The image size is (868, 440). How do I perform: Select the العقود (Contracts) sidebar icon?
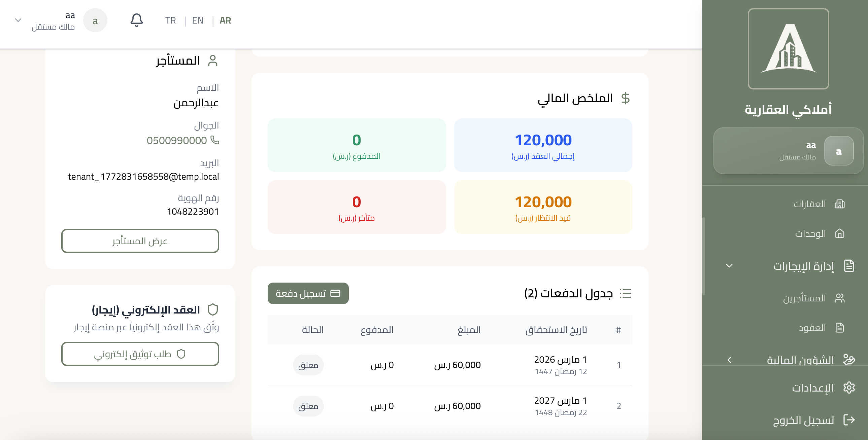tap(840, 328)
